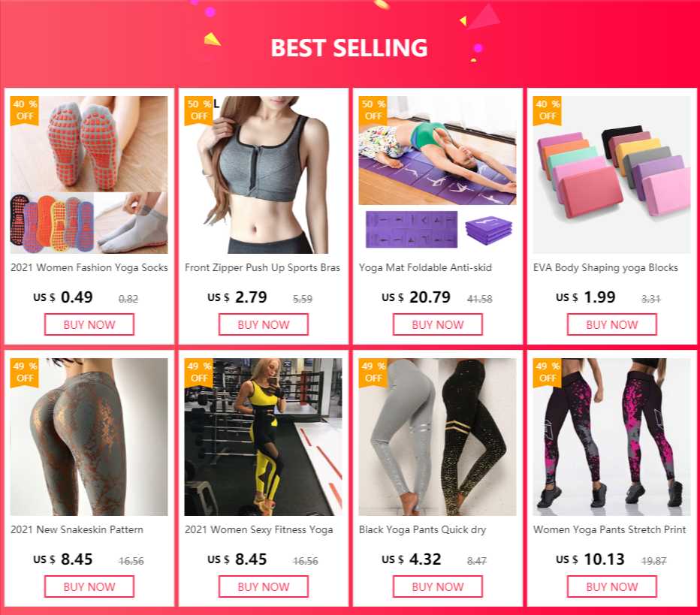Open the purple foldable yoga mat image

[437, 174]
